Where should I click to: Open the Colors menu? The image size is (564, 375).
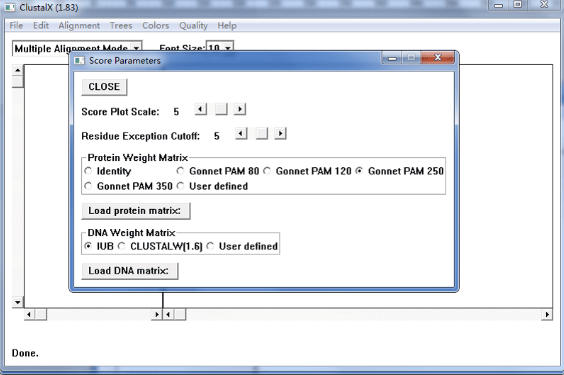155,26
